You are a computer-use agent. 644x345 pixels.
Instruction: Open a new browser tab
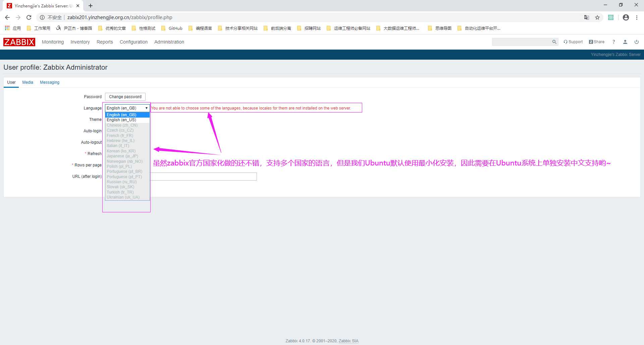[91, 6]
